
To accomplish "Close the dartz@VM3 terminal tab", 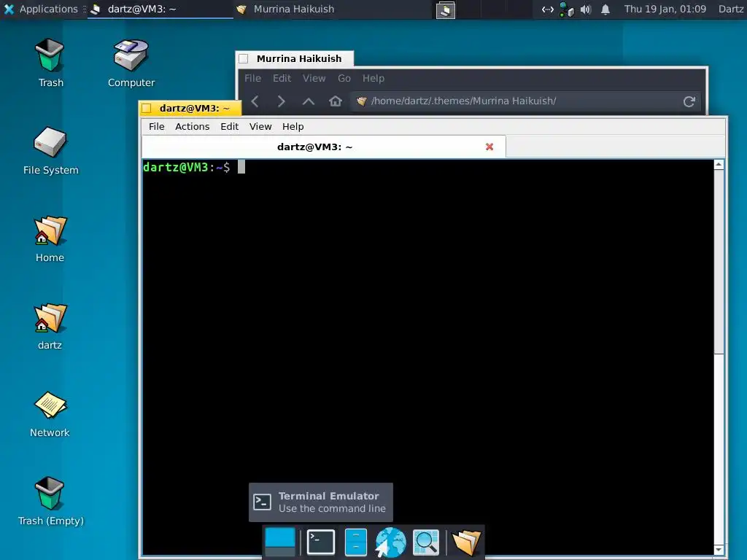I will coord(489,147).
